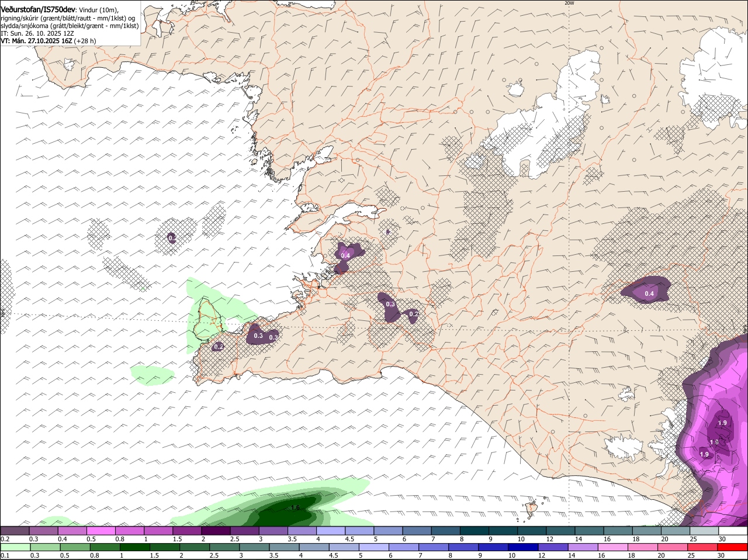
Task: Click the Veðurstofan/IS750dev title text
Action: (x=38, y=10)
